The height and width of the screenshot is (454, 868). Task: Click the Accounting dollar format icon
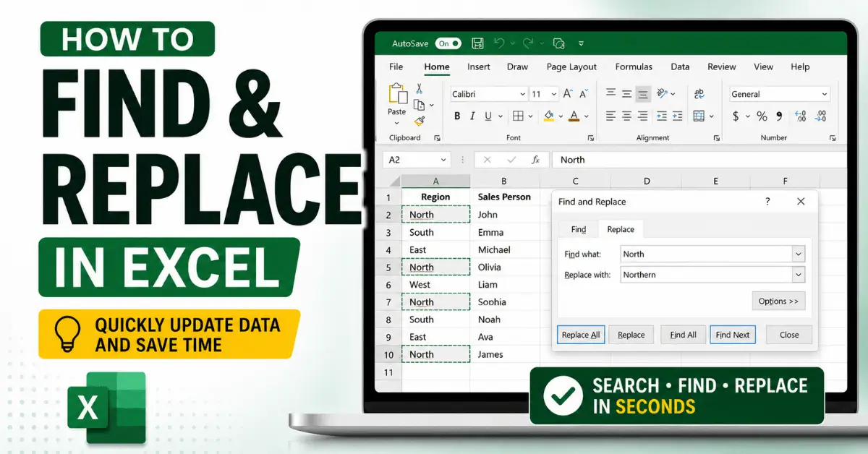coord(736,116)
